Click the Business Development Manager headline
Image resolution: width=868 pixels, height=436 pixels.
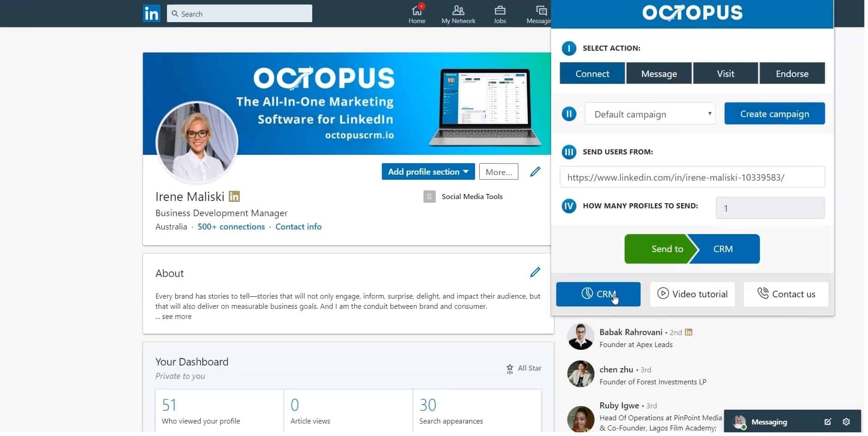tap(221, 213)
